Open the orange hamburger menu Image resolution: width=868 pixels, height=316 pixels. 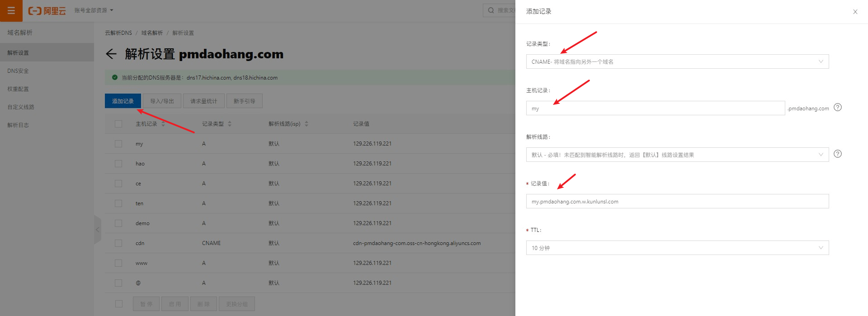(11, 10)
